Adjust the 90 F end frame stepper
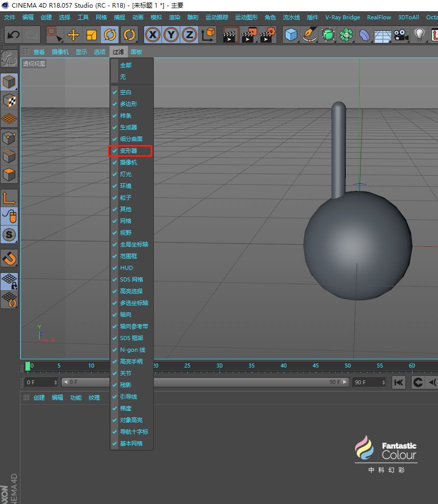 pos(383,382)
